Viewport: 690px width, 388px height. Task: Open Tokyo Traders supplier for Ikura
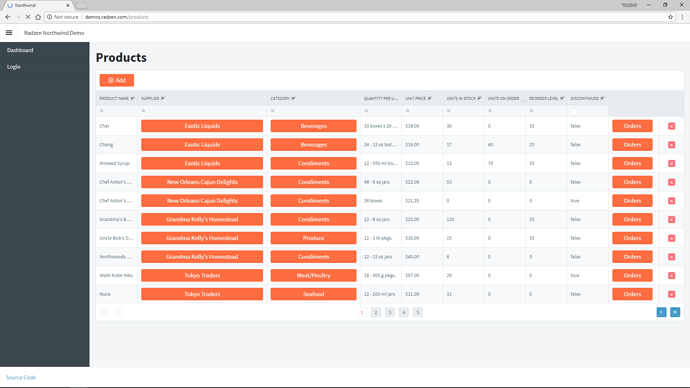(x=202, y=294)
